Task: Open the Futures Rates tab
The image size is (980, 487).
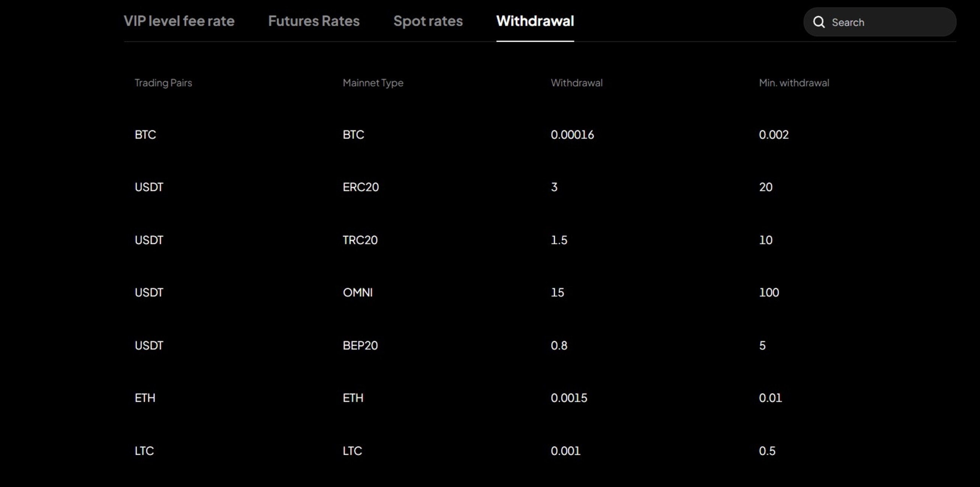Action: pos(313,21)
